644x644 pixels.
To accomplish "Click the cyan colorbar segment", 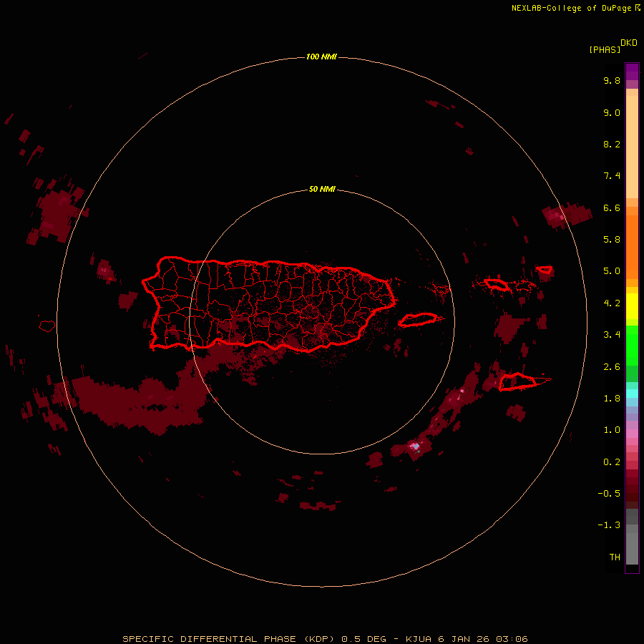I will tap(632, 394).
